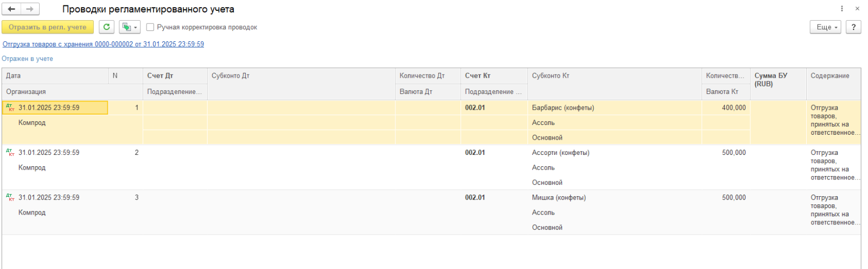Viewport: 868px width, 269px height.
Task: Click the Отразить в регл. учете button
Action: [x=48, y=27]
